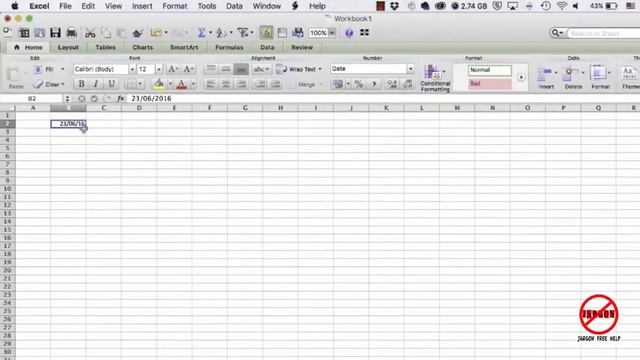Select cell B2 containing the date
The image size is (640, 360).
click(x=68, y=124)
